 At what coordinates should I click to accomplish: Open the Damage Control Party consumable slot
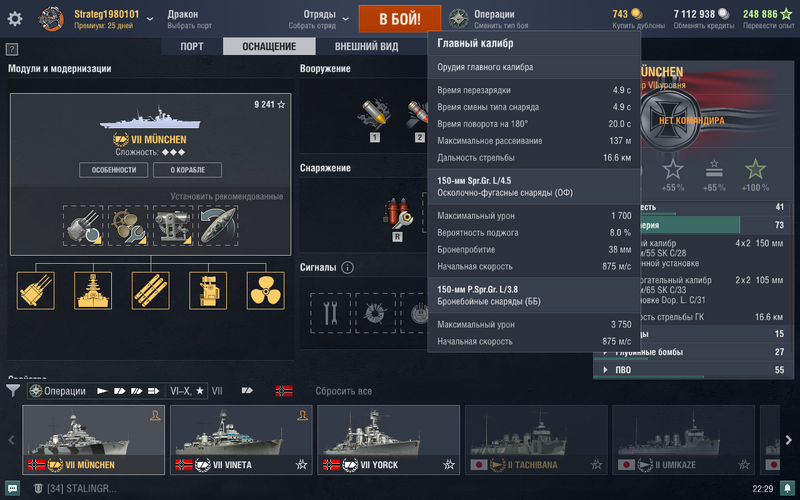pos(398,213)
